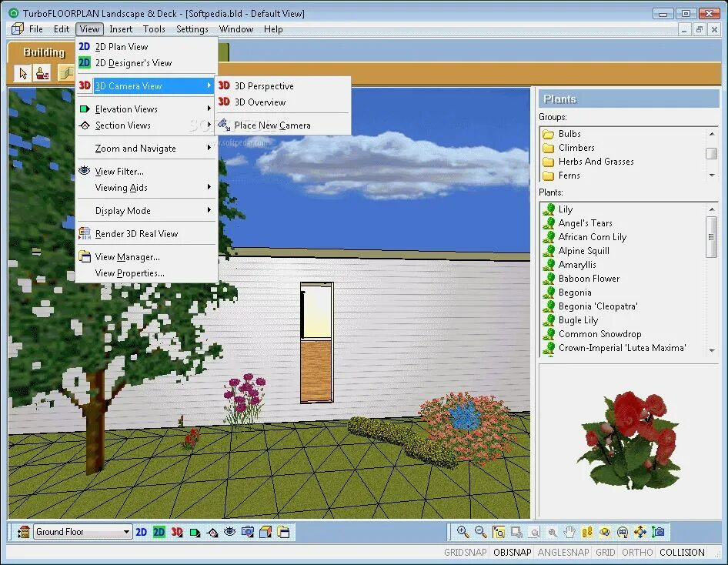Click the hand pan tool icon
Viewport: 728px width, 565px height.
pos(569,532)
